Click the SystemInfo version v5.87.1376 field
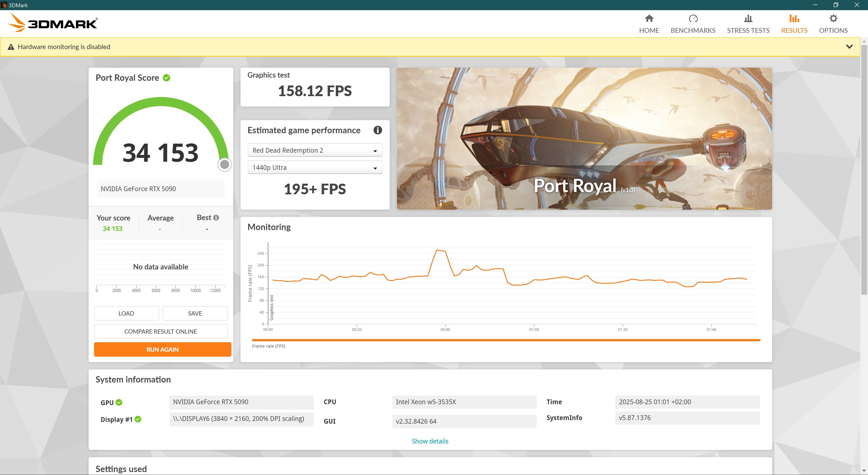The image size is (868, 475). (x=687, y=418)
